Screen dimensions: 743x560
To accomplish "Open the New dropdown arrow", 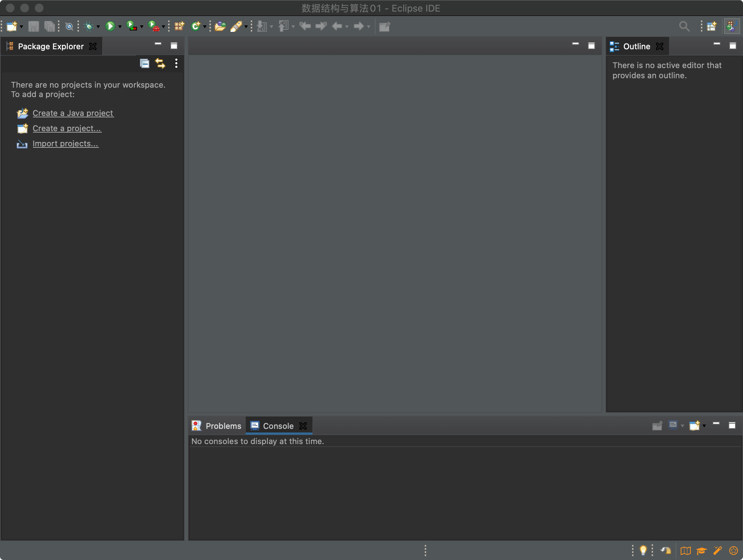I will (x=21, y=27).
